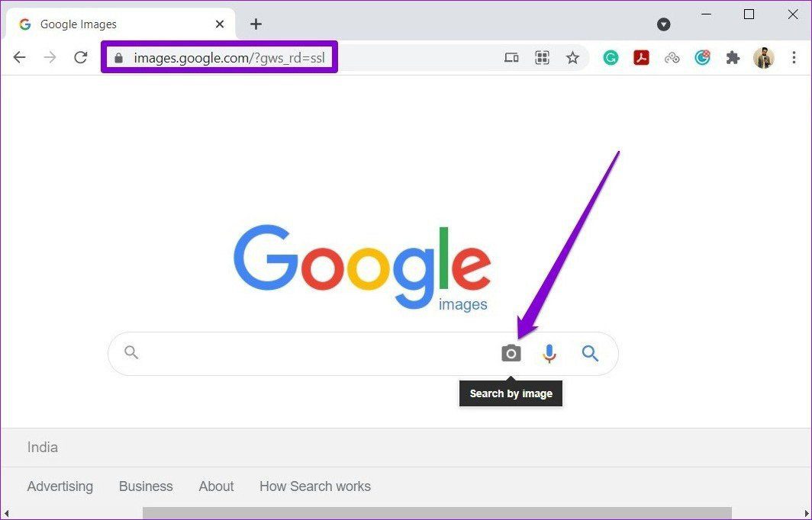Click the scrollbar left arrow
This screenshot has height=520, width=812.
coord(6,513)
